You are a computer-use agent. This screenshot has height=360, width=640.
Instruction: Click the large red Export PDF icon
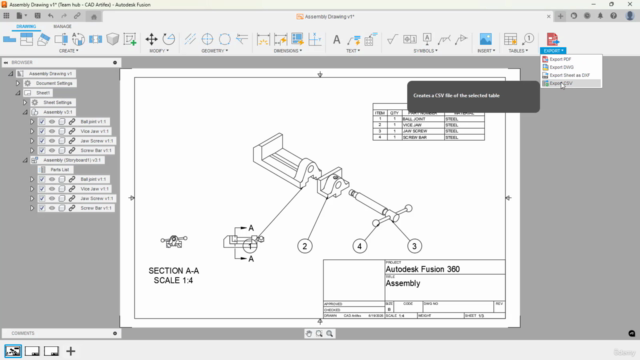[x=553, y=39]
